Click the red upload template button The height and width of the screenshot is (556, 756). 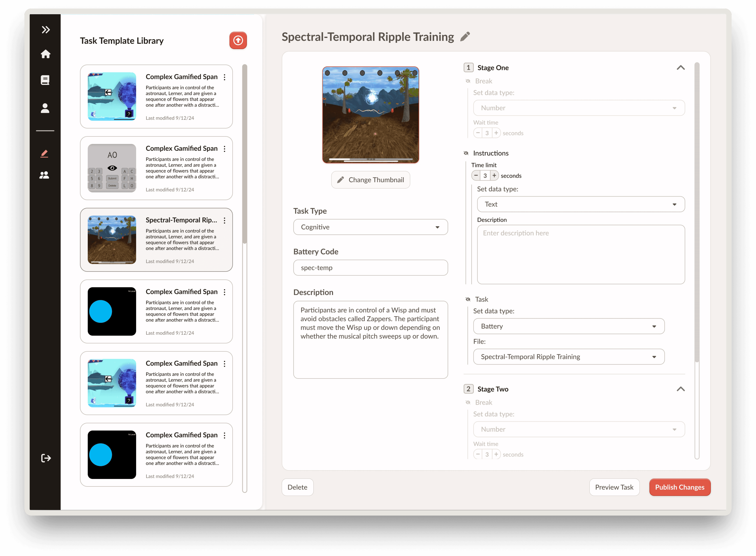pyautogui.click(x=238, y=41)
